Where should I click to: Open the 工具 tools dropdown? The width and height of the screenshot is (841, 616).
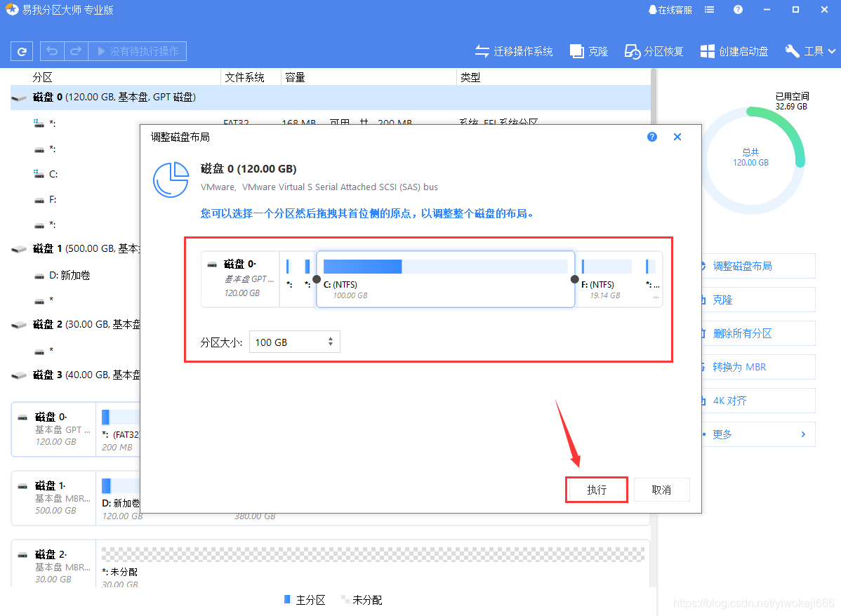point(809,51)
